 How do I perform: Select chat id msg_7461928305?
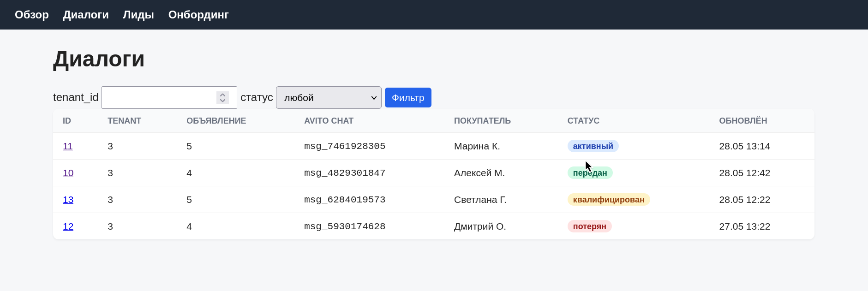point(345,146)
